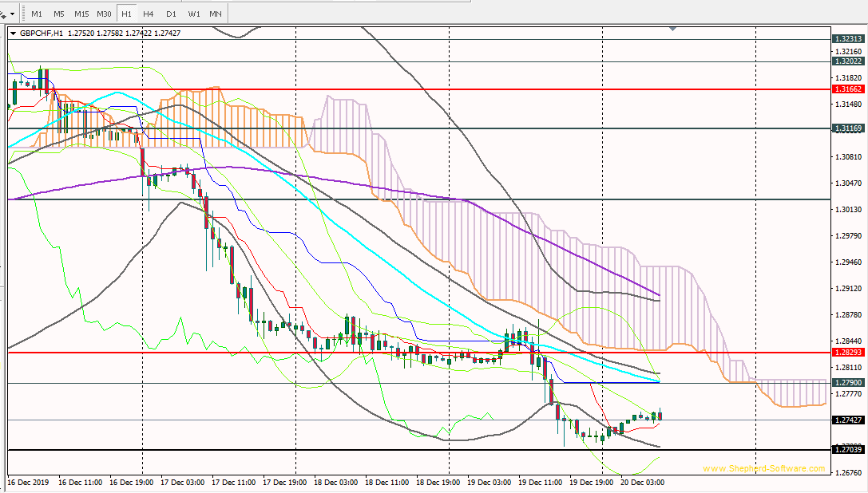Click the 16 Dec 19:00 time label
868x493 pixels.
pos(131,483)
